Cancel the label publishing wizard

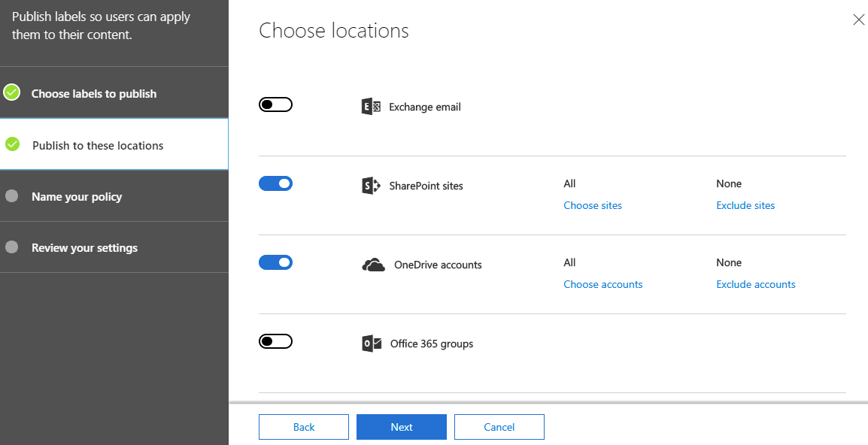[x=499, y=427]
